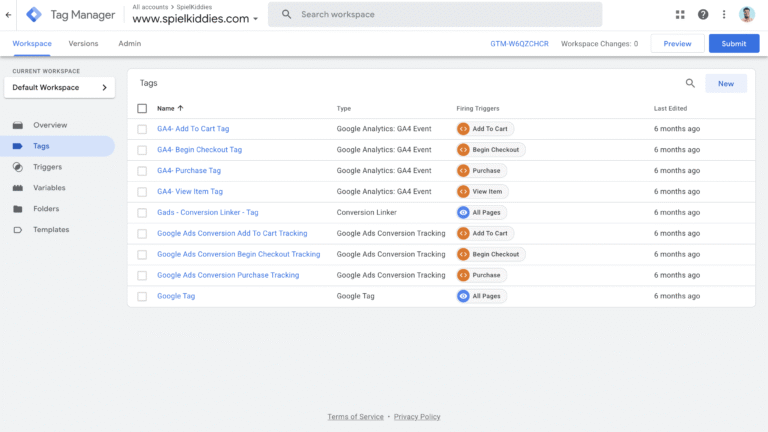Viewport: 768px width, 432px height.
Task: Open the three-dot more options menu
Action: click(724, 15)
